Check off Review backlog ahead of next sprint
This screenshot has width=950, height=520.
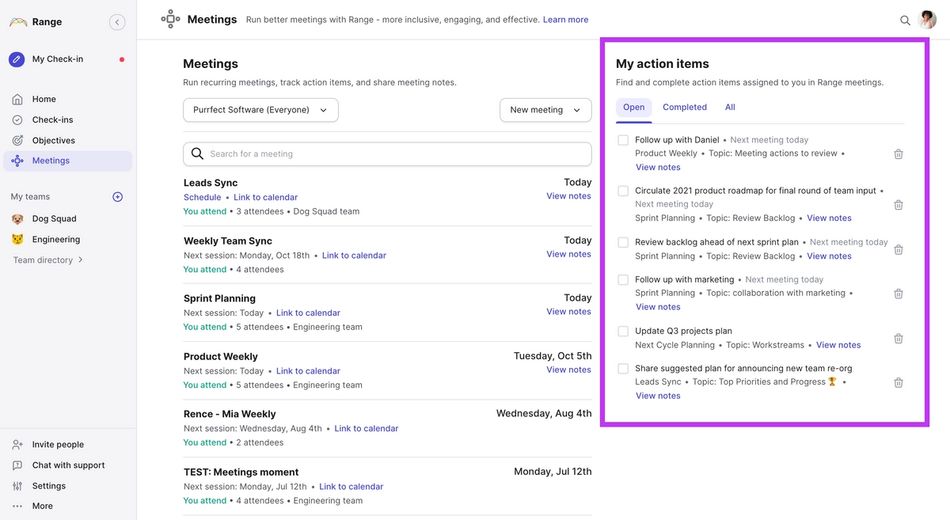coord(623,242)
